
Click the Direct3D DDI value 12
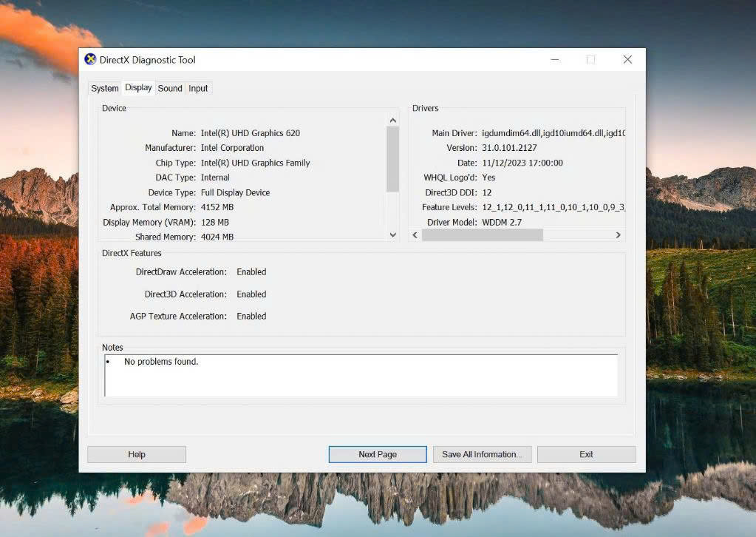coord(487,192)
